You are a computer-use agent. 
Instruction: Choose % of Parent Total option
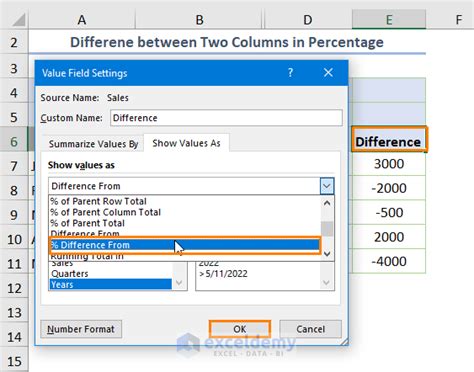tap(185, 223)
